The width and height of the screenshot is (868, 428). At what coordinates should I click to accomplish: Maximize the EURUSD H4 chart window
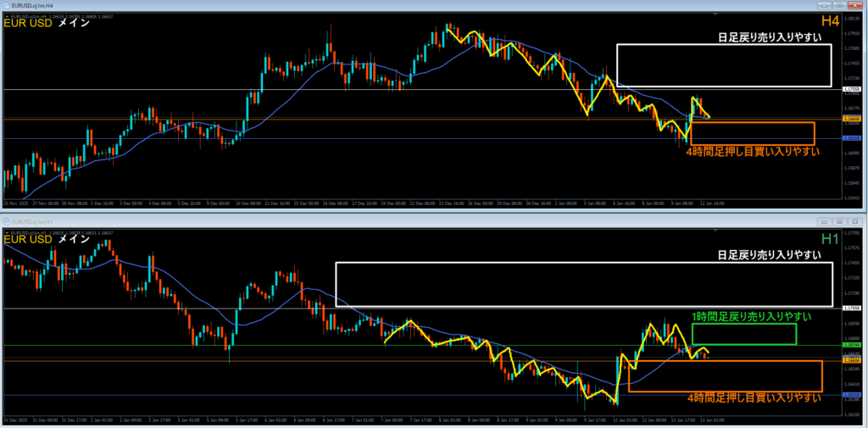pos(839,4)
